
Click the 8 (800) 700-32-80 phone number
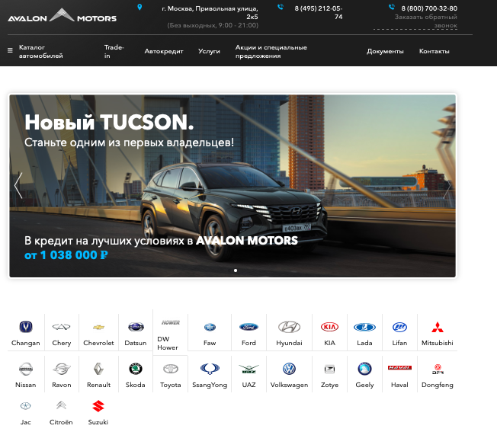pos(429,8)
